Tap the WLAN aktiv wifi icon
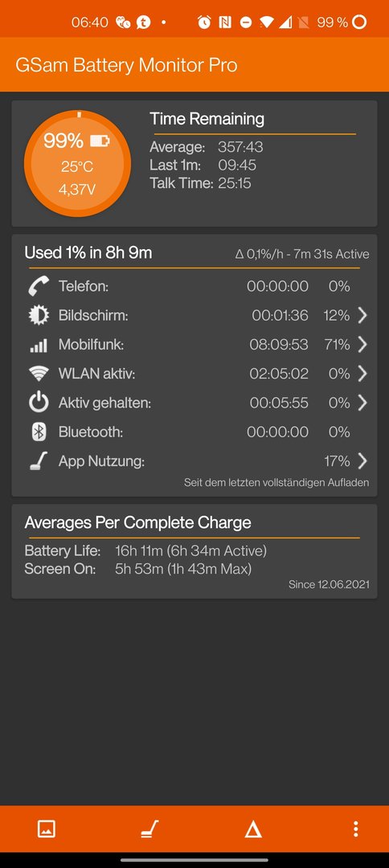Screen dimensions: 389x868 39,375
